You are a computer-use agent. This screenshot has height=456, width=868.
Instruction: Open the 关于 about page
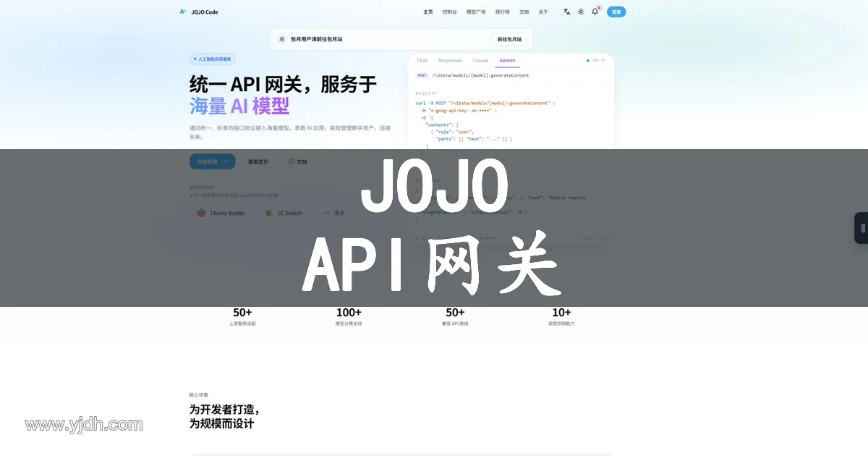543,12
